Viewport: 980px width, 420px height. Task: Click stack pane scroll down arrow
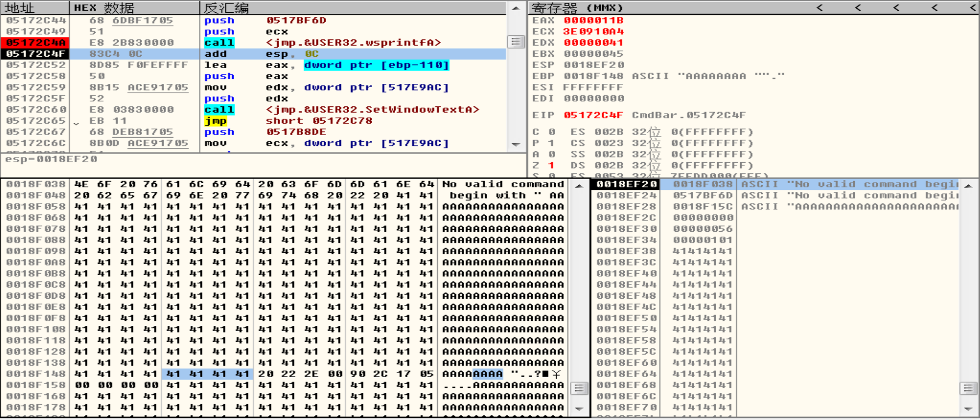pyautogui.click(x=968, y=408)
